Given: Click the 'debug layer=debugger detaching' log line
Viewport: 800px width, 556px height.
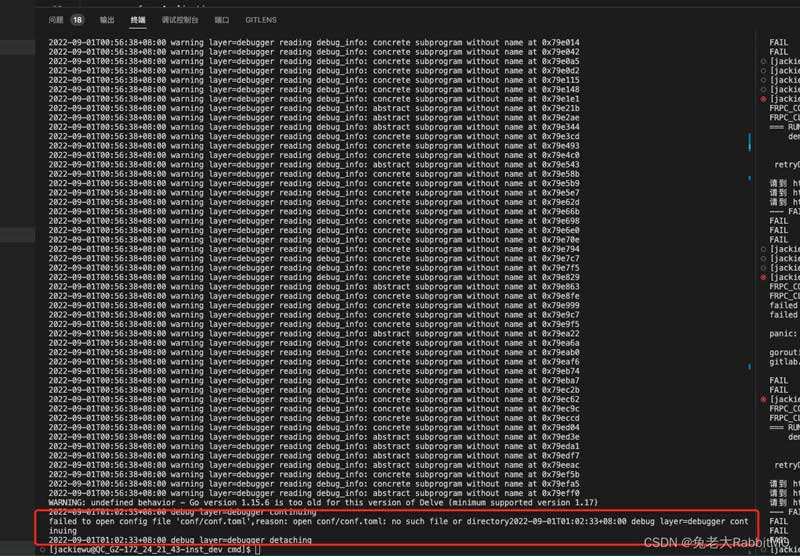Looking at the screenshot, I should click(180, 540).
